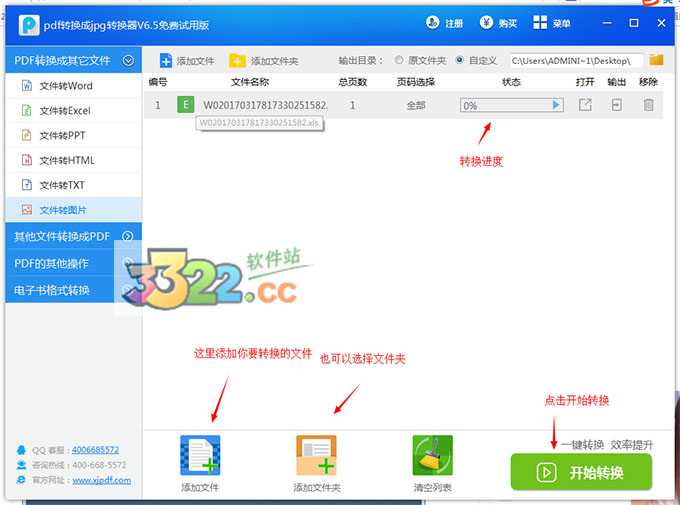Click the large 添加文件夹 icon at bottom
This screenshot has height=505, width=680.
coord(316,456)
